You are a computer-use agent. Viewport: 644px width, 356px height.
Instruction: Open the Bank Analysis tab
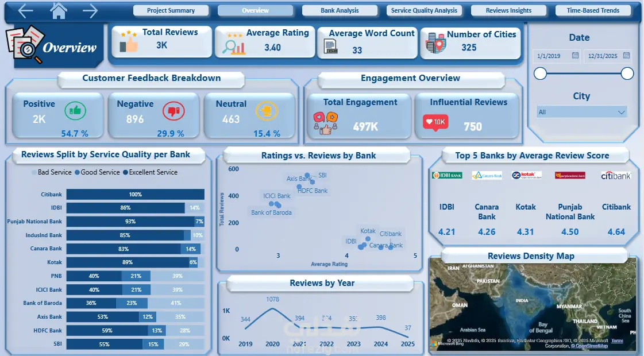pos(340,10)
